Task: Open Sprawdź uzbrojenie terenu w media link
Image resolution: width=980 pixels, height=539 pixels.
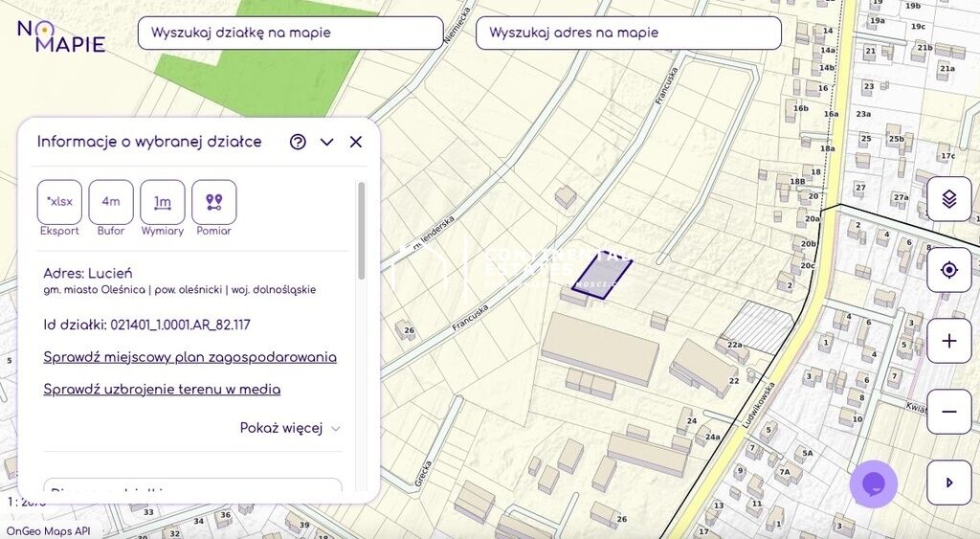Action: (162, 390)
